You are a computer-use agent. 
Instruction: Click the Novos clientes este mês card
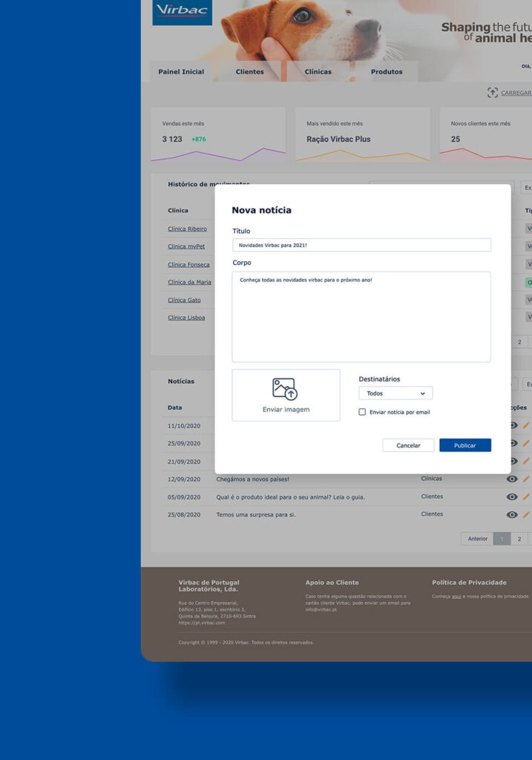pos(485,135)
